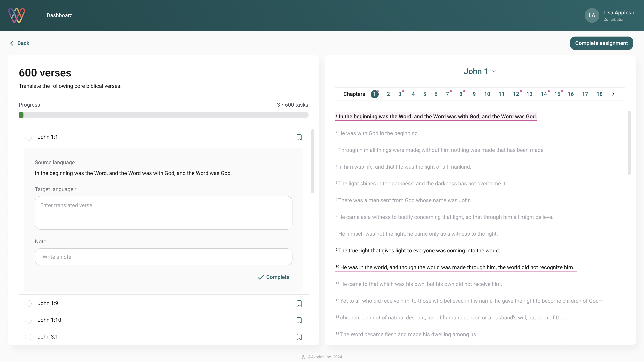Screen dimensions: 644x362
Task: Click the Complete assignment button
Action: pos(601,43)
